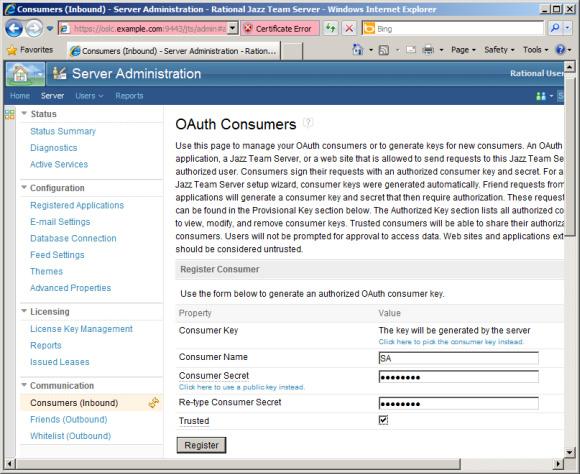The width and height of the screenshot is (580, 474).
Task: Open License Key Management link
Action: 81,329
